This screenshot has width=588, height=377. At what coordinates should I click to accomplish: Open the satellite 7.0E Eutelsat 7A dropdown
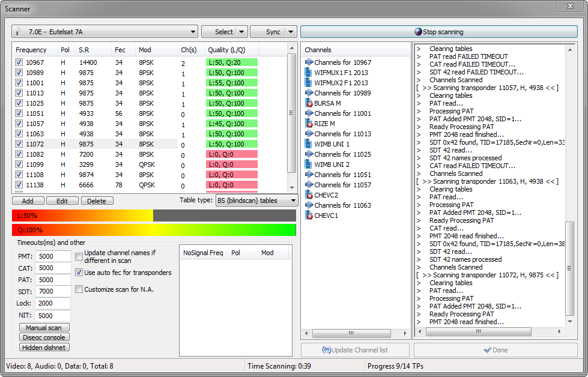105,32
